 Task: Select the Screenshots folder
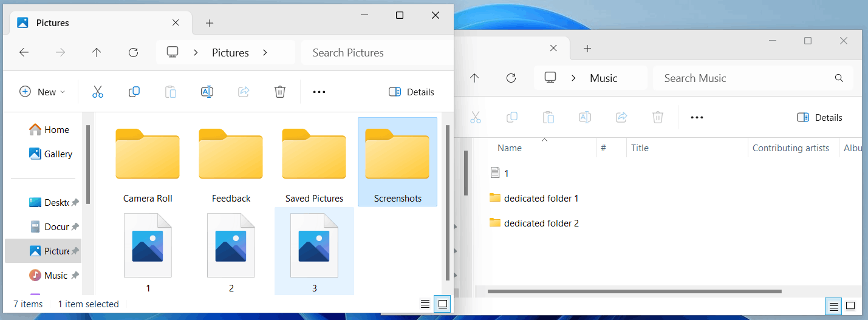(x=397, y=162)
